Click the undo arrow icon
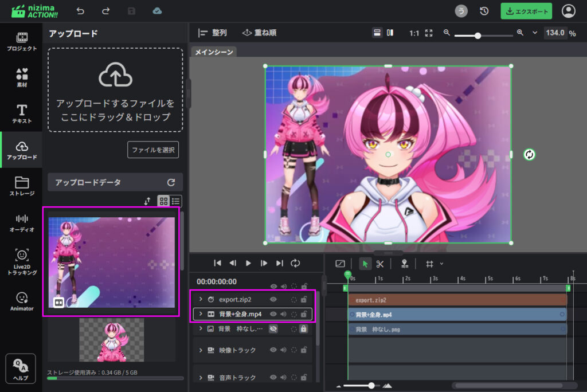The height and width of the screenshot is (392, 587). click(80, 11)
